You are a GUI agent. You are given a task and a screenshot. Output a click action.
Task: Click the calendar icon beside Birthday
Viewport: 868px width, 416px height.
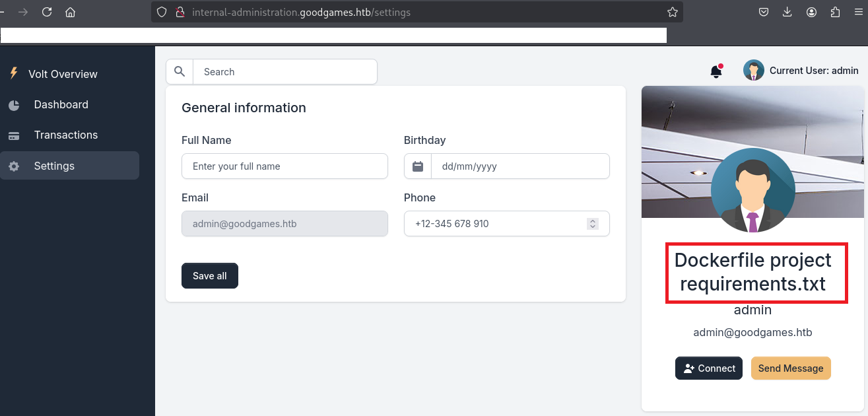(418, 166)
